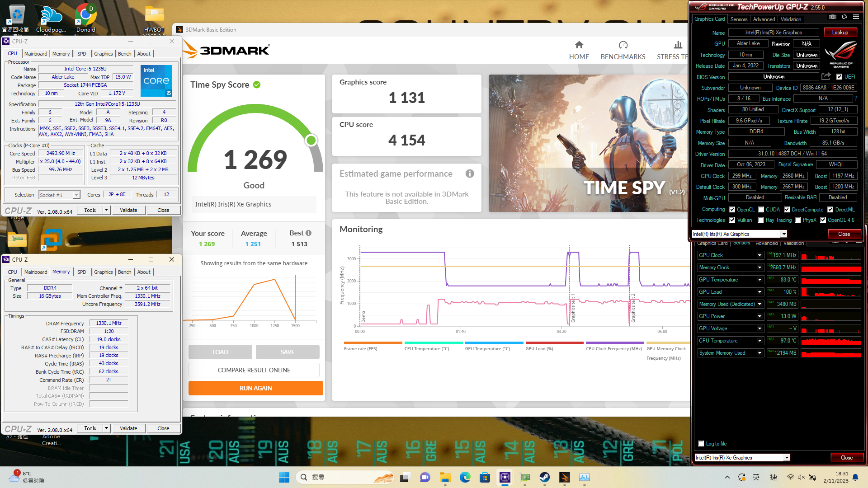868x488 pixels.
Task: Switch to Mainboard tab in CPU-Z processor window
Action: 36,54
